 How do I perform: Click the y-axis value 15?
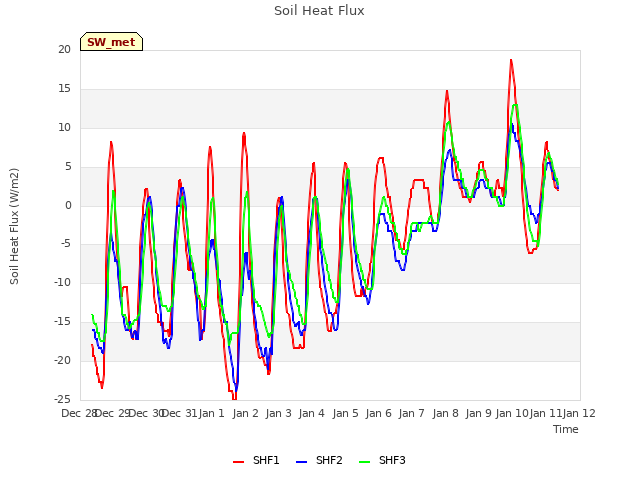coord(64,89)
